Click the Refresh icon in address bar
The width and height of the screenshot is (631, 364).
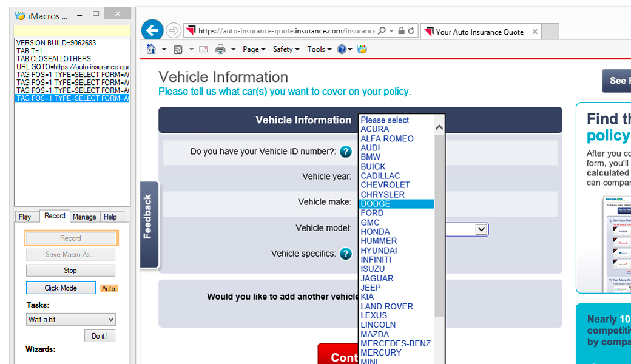pos(411,30)
